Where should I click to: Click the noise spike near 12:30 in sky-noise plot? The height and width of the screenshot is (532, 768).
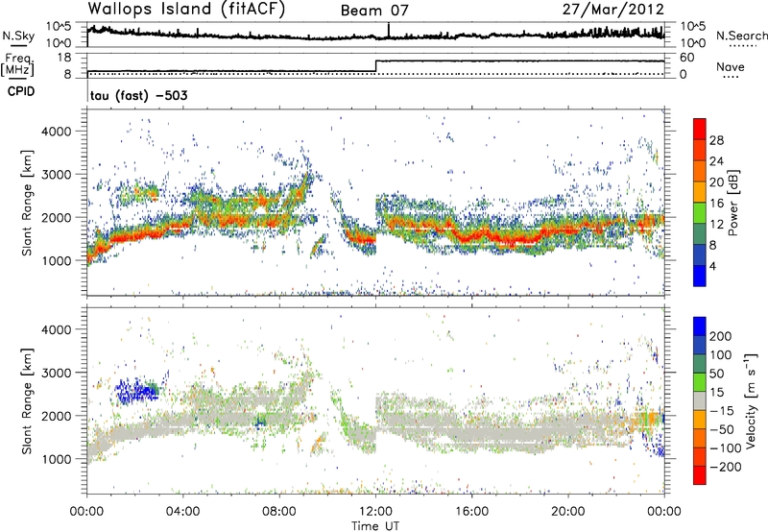[x=389, y=31]
